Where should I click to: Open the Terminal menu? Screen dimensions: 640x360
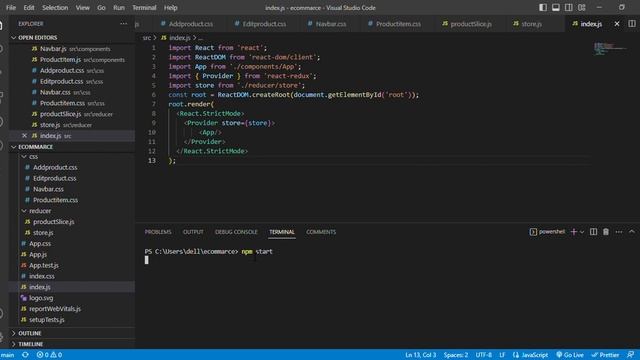click(x=144, y=7)
